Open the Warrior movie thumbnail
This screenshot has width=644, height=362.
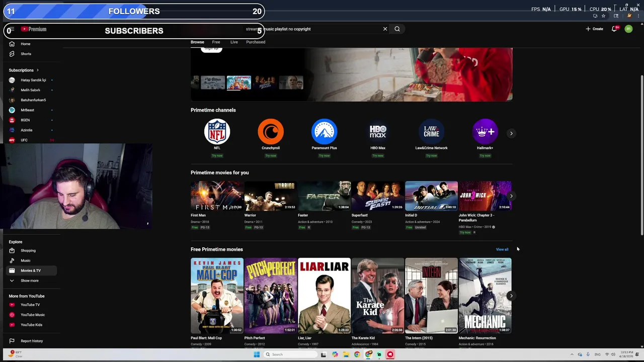pos(271,196)
